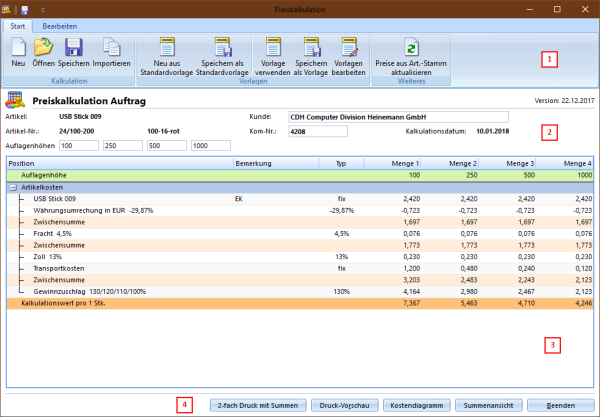
Task: Click article number 24/100-200
Action: pos(77,131)
